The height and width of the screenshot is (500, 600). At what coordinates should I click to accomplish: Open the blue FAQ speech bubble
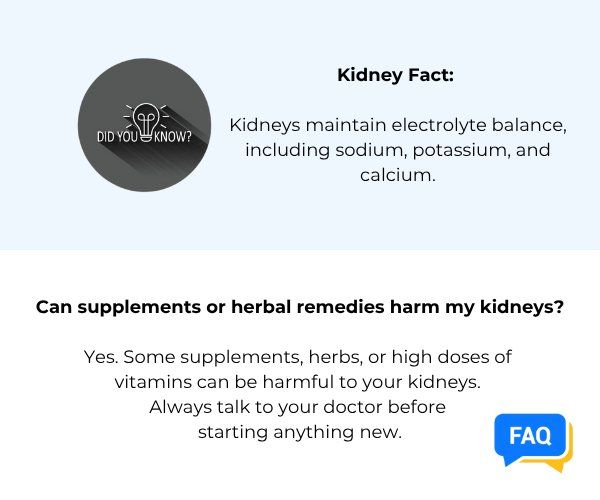click(529, 436)
